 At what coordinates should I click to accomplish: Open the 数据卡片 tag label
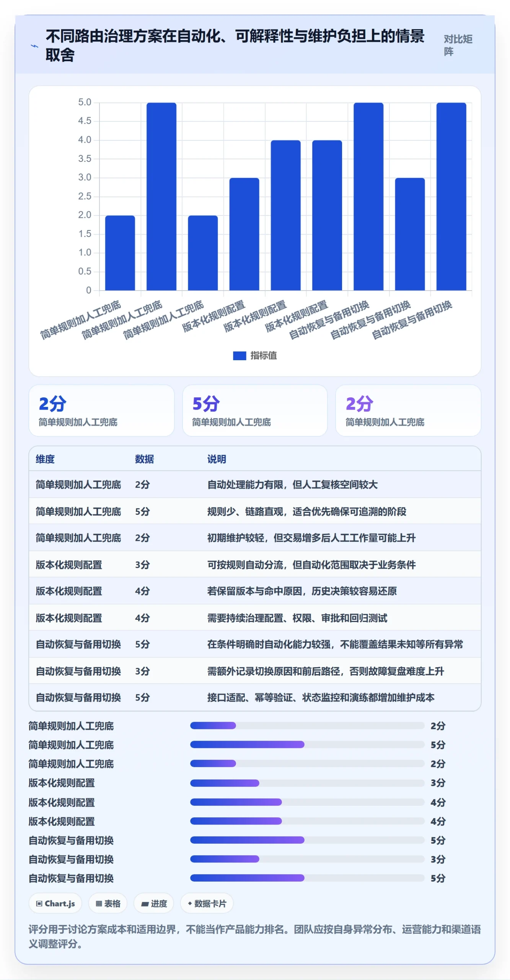click(x=210, y=903)
